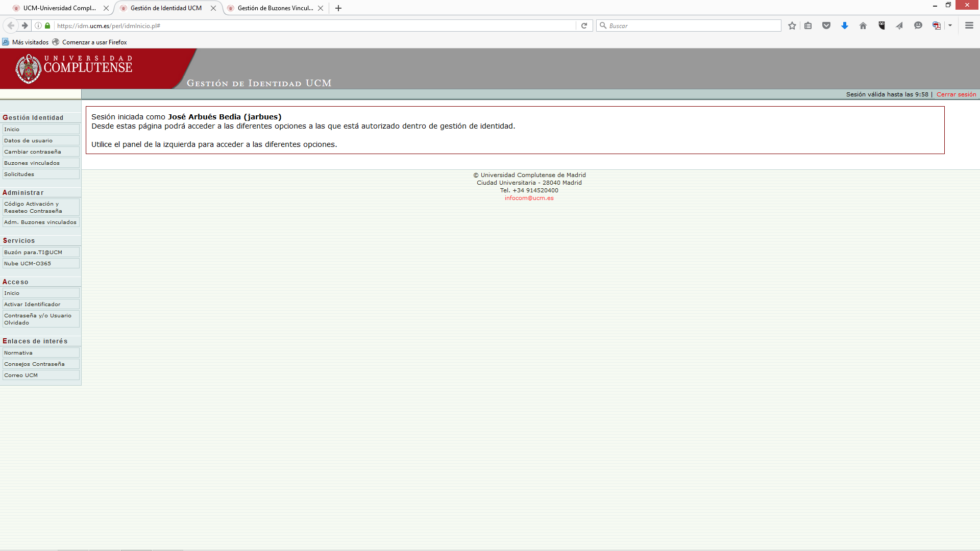This screenshot has width=980, height=551.
Task: Click the PDF converter toolbar icon
Action: point(936,26)
